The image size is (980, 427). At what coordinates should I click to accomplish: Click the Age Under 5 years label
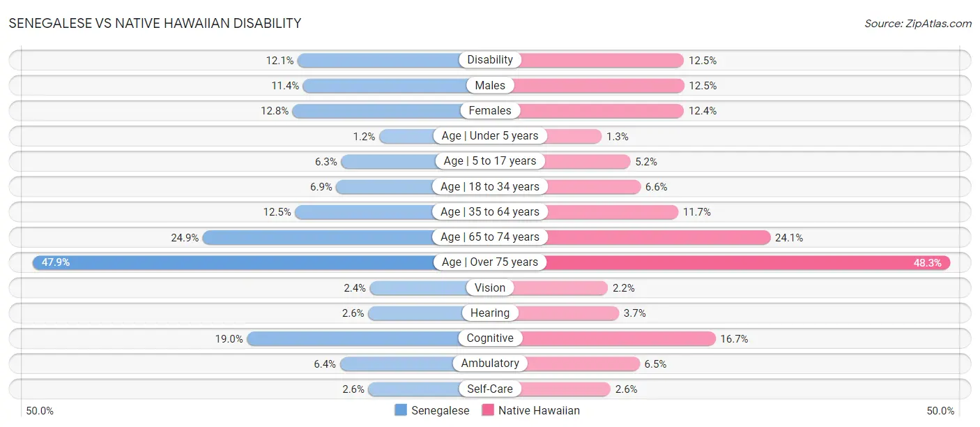(x=490, y=136)
